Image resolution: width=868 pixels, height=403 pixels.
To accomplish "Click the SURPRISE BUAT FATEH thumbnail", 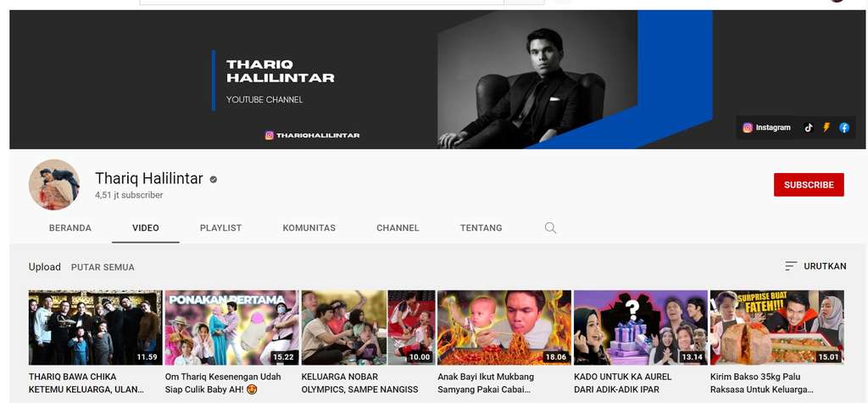I will point(777,327).
